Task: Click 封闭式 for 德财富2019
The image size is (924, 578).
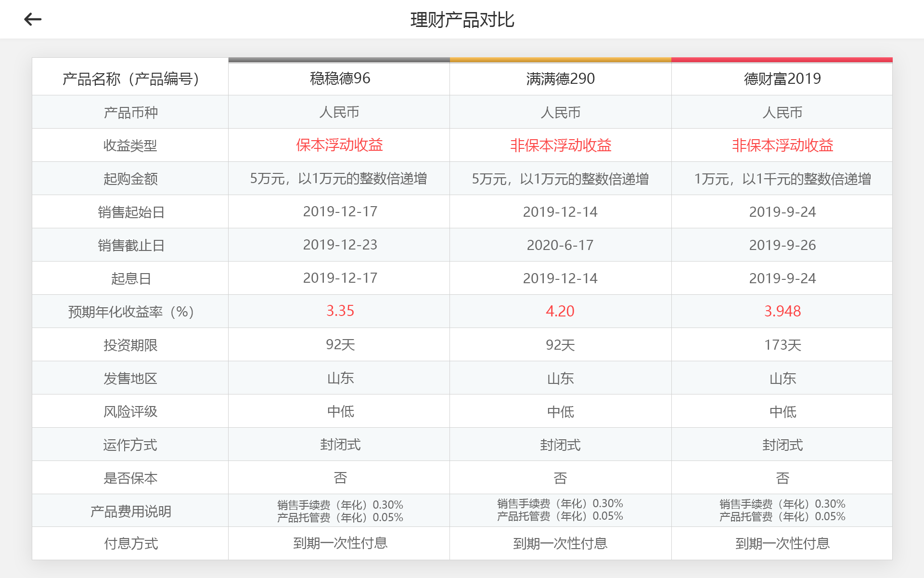Action: tap(782, 445)
